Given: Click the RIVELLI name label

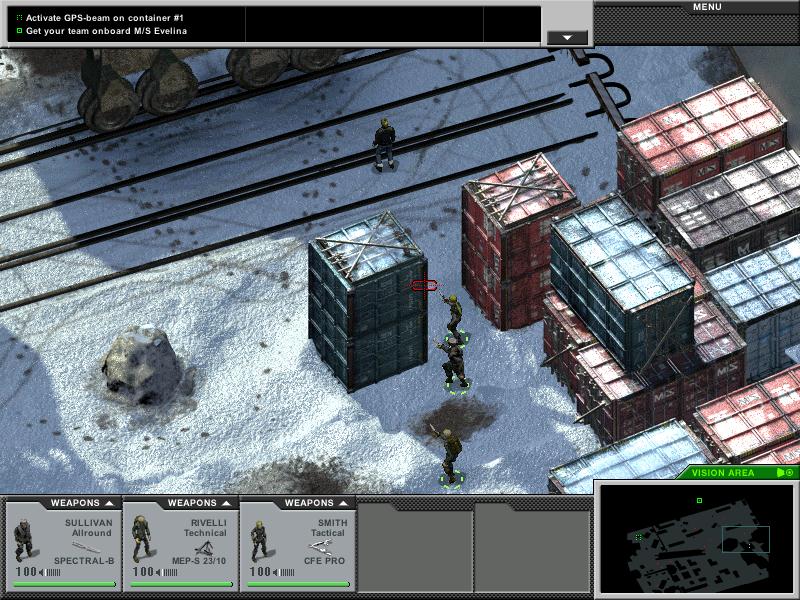Looking at the screenshot, I should coord(208,523).
